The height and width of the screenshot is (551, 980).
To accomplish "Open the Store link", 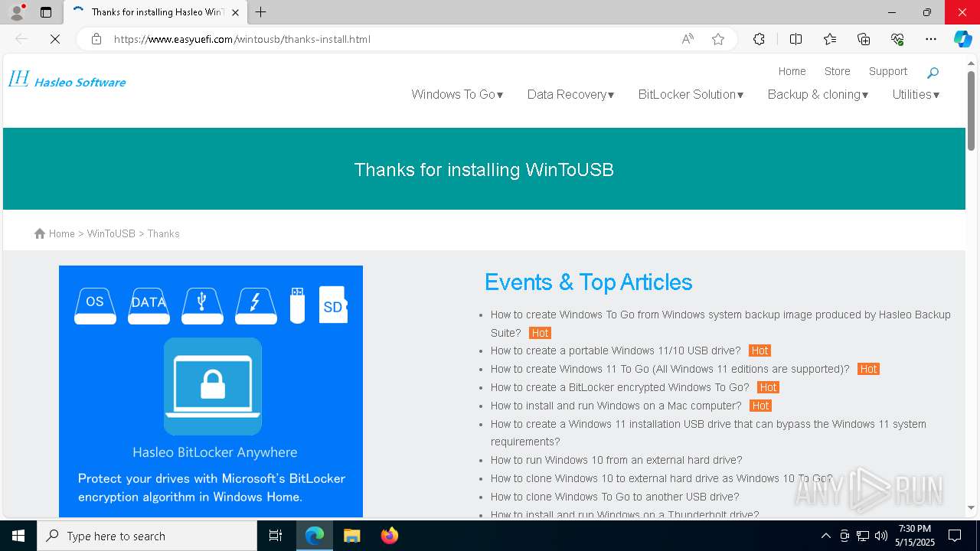I will tap(837, 71).
